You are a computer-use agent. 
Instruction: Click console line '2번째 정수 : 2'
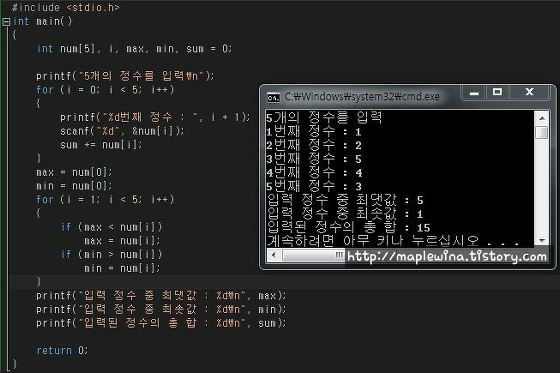[314, 145]
